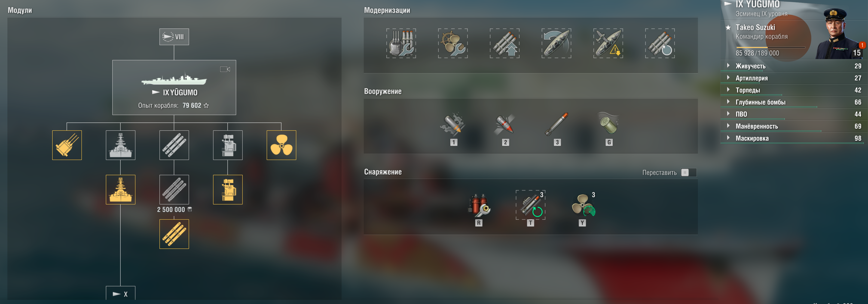Toggle the camera view icon on ship card
This screenshot has width=868, height=304.
tap(225, 69)
